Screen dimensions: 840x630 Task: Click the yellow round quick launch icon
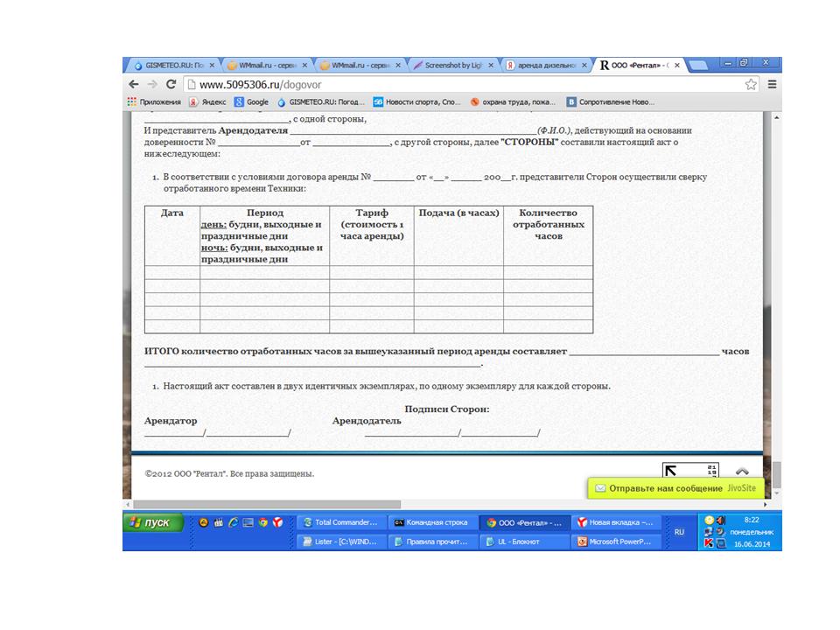click(204, 522)
